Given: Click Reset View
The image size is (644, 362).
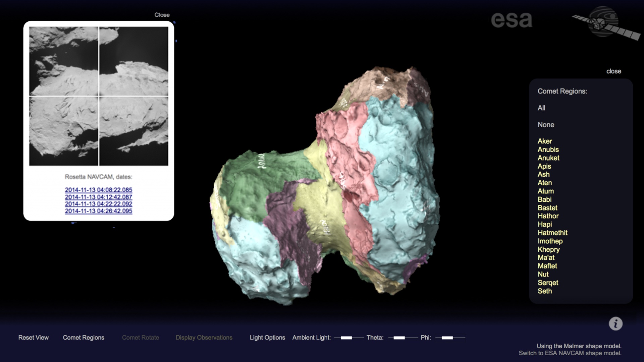Looking at the screenshot, I should [x=33, y=338].
